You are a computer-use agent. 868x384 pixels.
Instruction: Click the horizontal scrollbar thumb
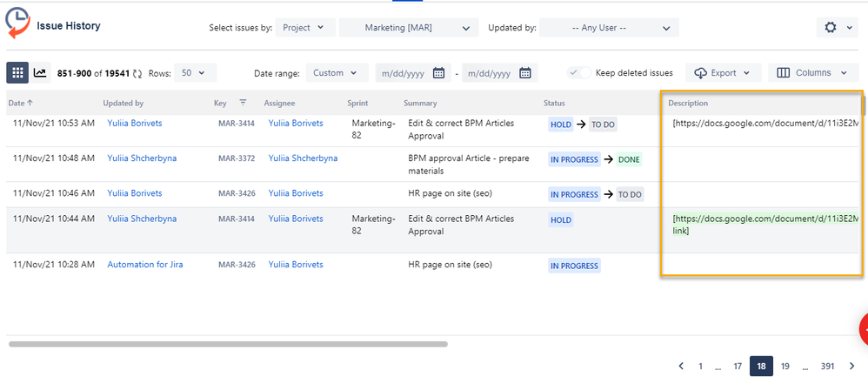(x=228, y=344)
